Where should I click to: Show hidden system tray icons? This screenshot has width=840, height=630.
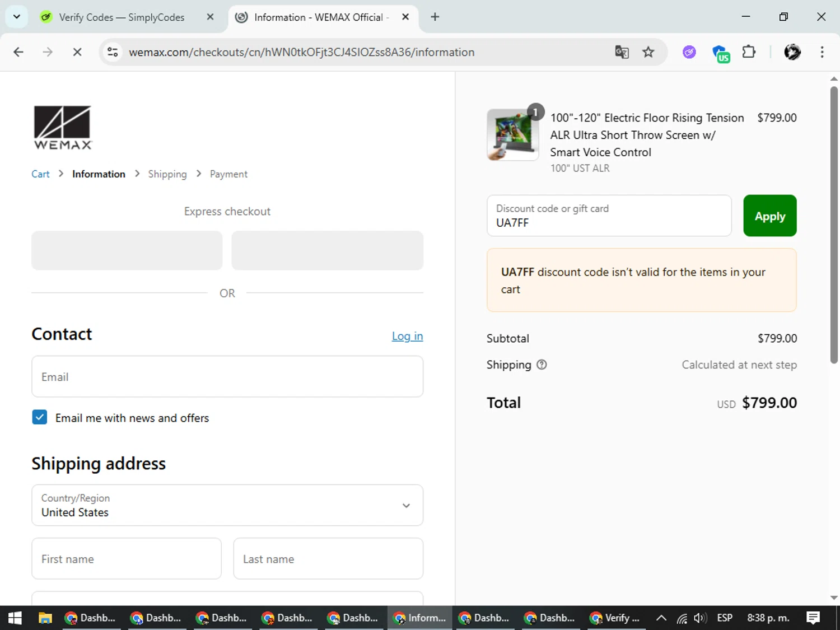click(x=661, y=618)
